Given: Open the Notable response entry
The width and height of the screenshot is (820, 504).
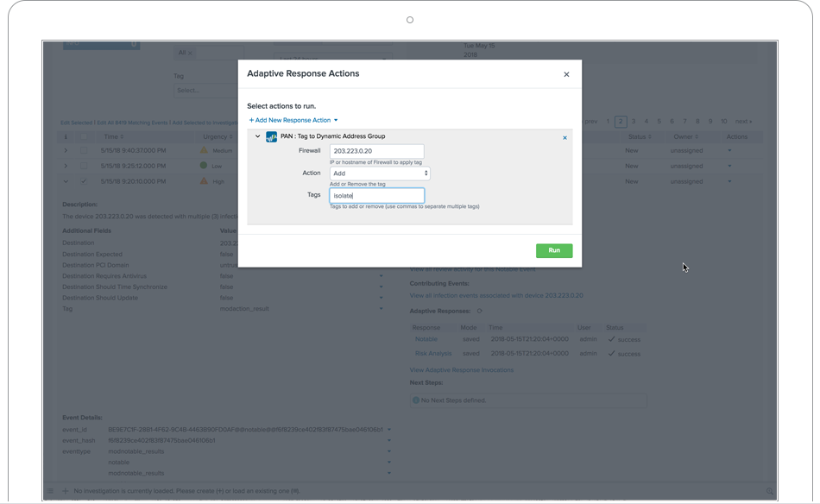Looking at the screenshot, I should [426, 339].
